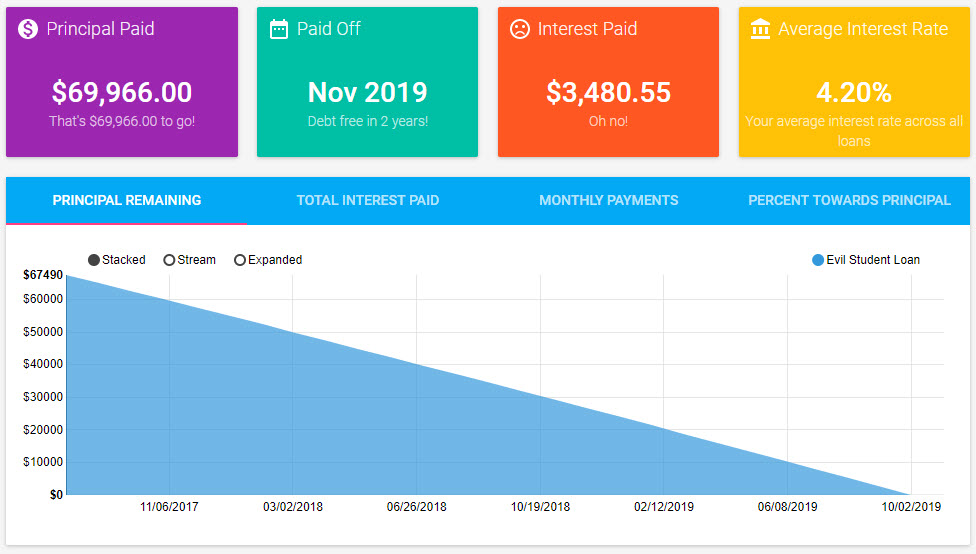
Task: Click the $69,966.00 principal paid amount
Action: [122, 92]
